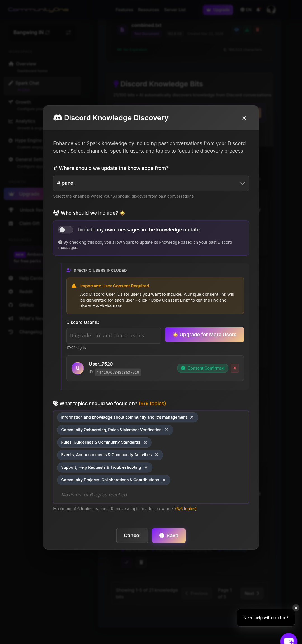
Task: Cancel the Discord Knowledge Discovery dialog
Action: click(x=132, y=535)
